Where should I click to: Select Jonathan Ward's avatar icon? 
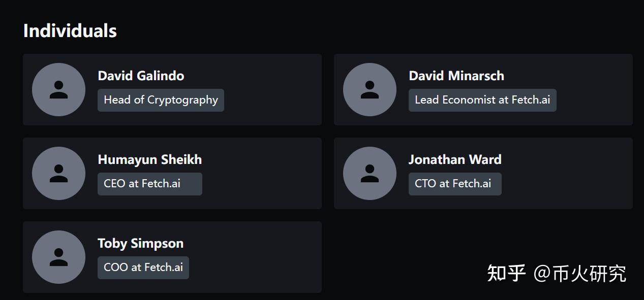tap(370, 173)
